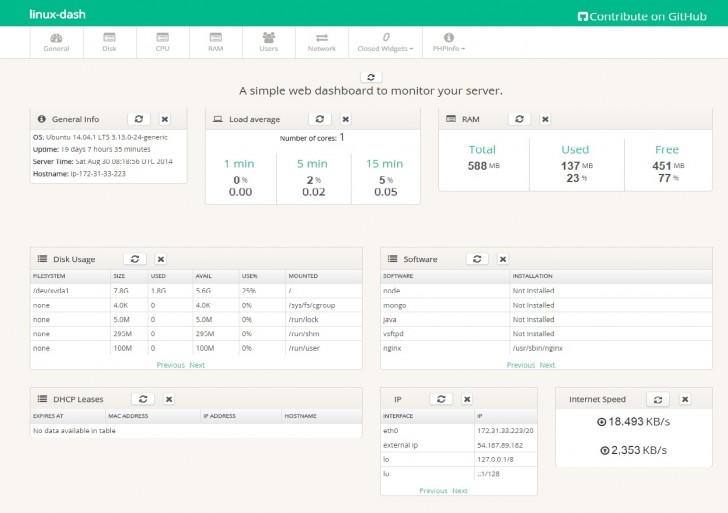Refresh the Disk Usage widget

(x=135, y=259)
